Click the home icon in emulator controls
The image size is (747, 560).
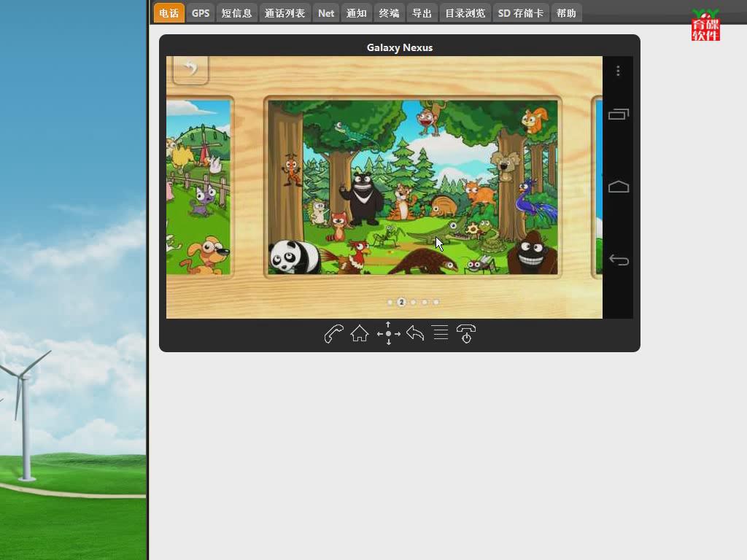pyautogui.click(x=360, y=334)
